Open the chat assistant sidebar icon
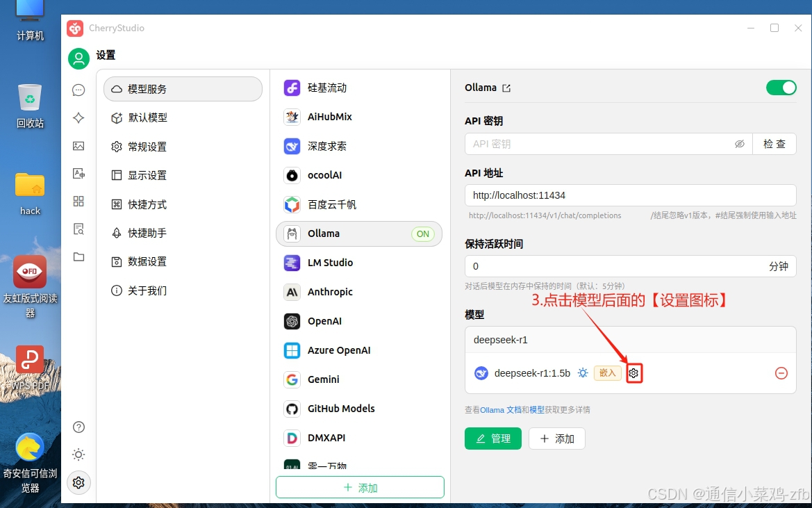812x508 pixels. (78, 90)
